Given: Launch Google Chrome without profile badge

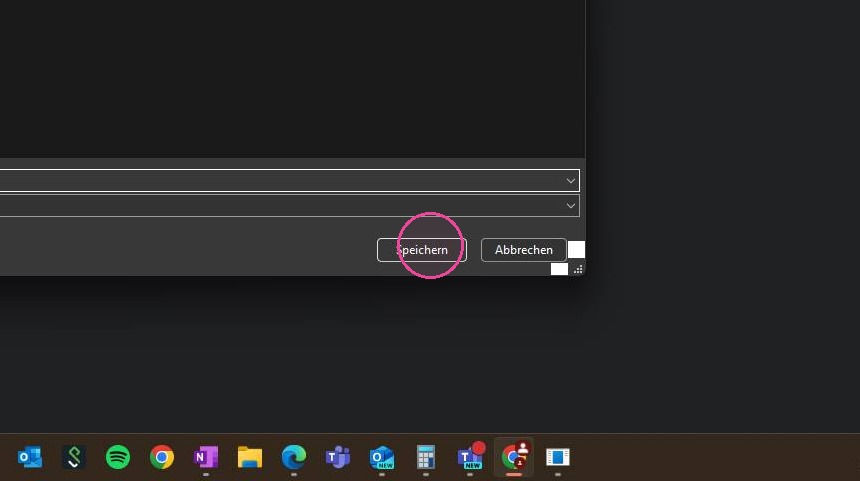Looking at the screenshot, I should [x=162, y=457].
